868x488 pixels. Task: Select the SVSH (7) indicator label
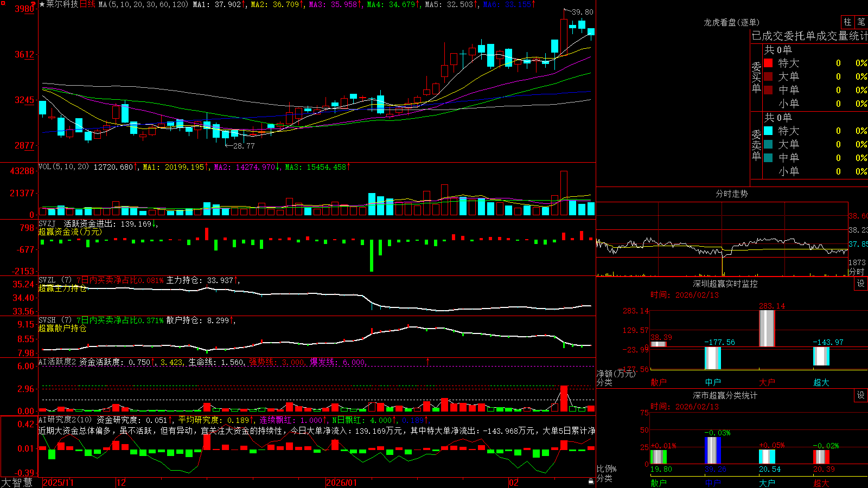click(x=55, y=320)
